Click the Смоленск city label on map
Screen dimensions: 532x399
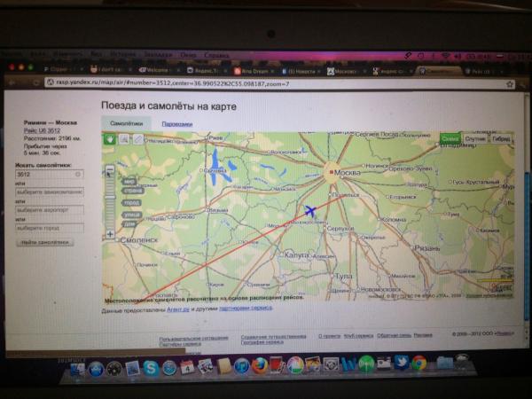[x=139, y=240]
